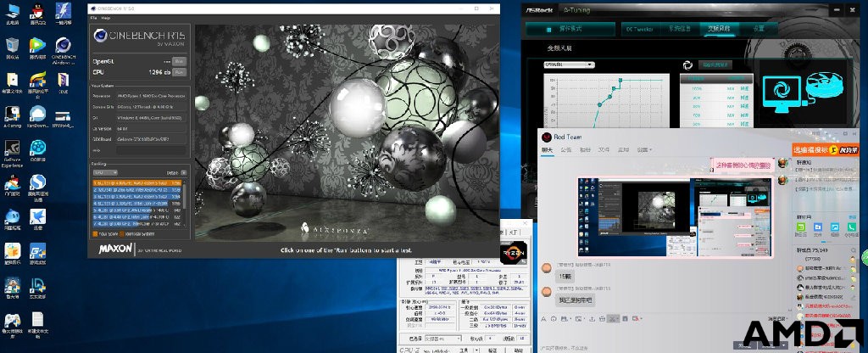868x353 pixels.
Task: Open the game controller desktop icon at bottom
Action: tap(12, 324)
